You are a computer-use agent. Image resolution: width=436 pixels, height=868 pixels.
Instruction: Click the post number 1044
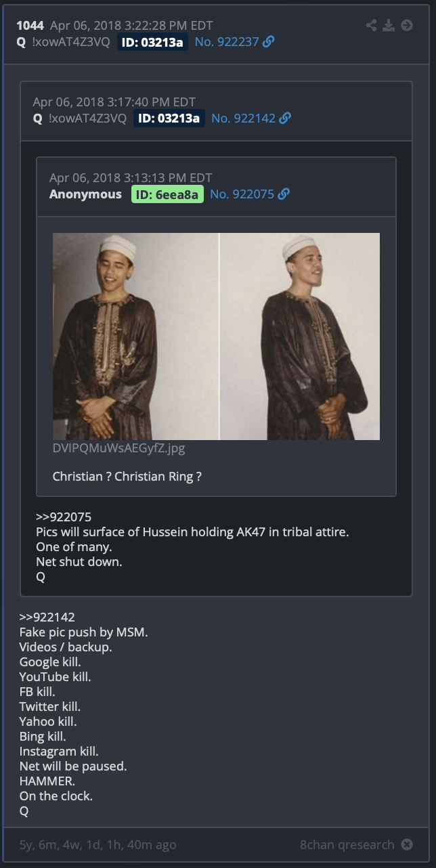click(30, 26)
